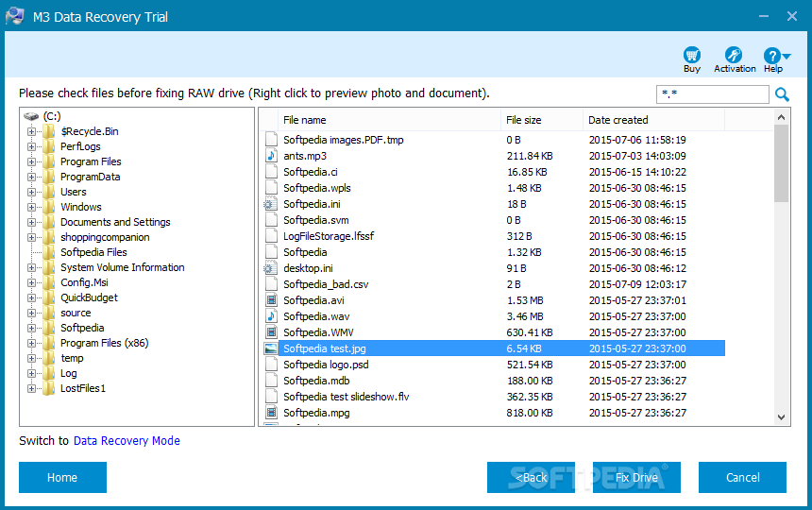Expand the shoppingcompanion folder node
The height and width of the screenshot is (510, 812).
(x=31, y=237)
